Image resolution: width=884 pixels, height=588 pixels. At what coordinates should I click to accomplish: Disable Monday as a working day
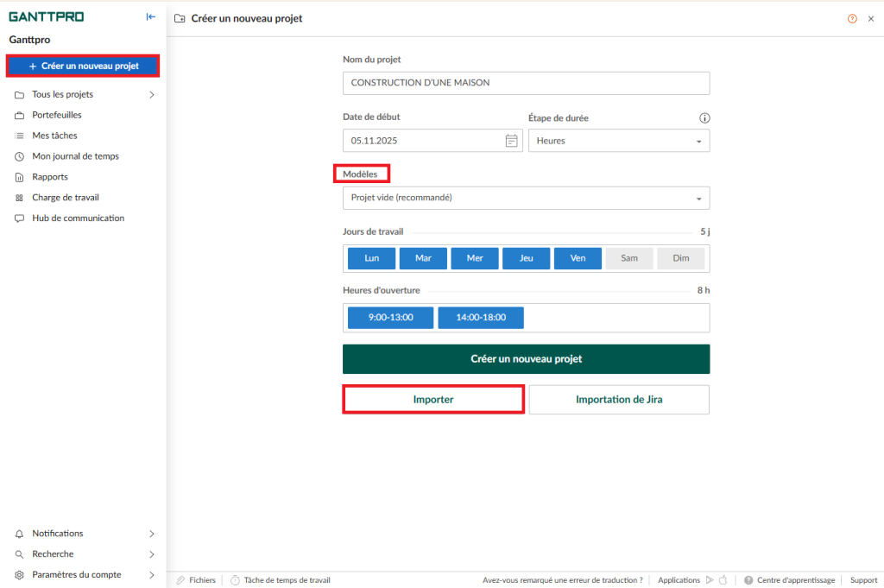tap(371, 257)
